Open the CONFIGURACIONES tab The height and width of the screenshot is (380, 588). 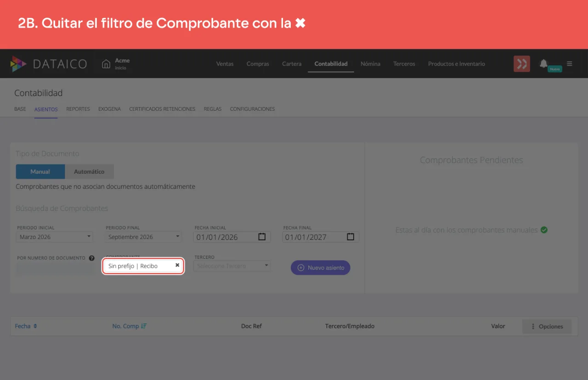pos(252,109)
